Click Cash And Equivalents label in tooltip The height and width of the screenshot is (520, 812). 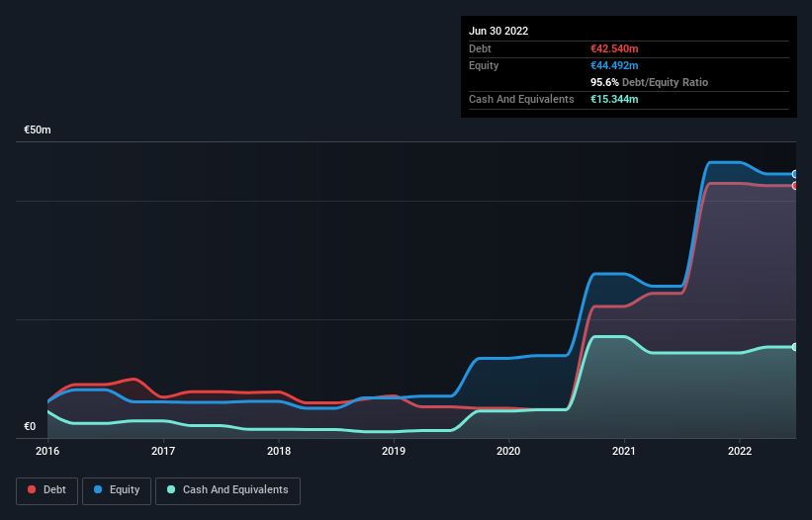point(521,99)
